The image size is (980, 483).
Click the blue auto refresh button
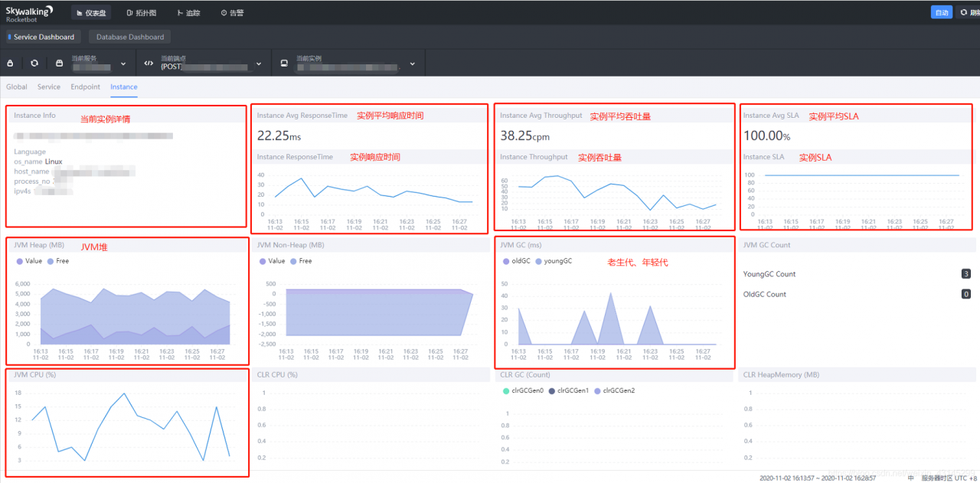click(x=942, y=12)
